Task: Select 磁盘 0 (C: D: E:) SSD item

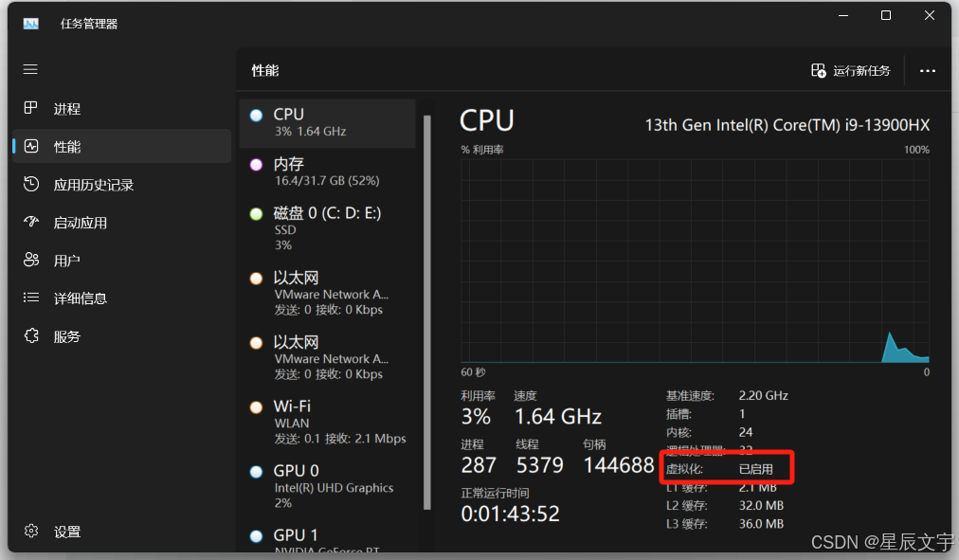Action: 327,228
